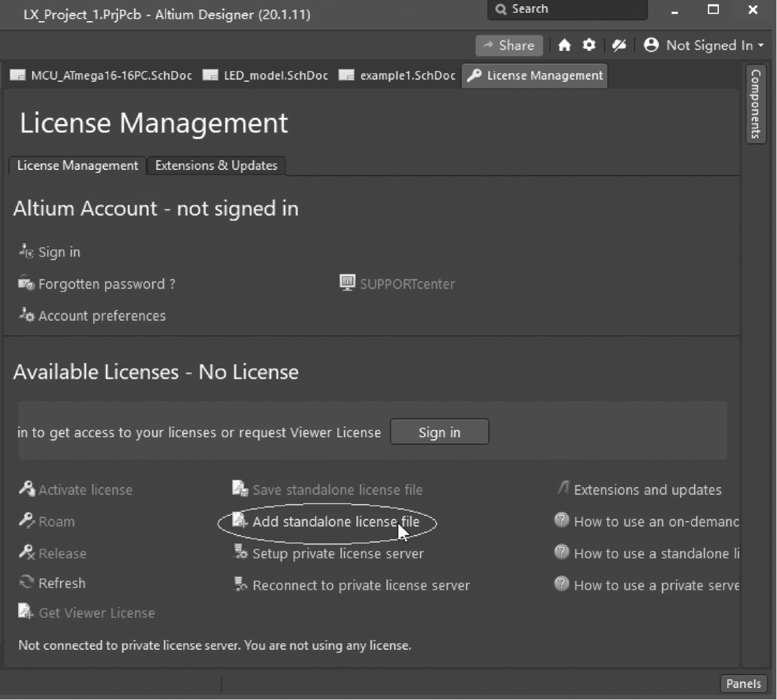
Task: Click the Add standalone license file icon
Action: pos(240,521)
